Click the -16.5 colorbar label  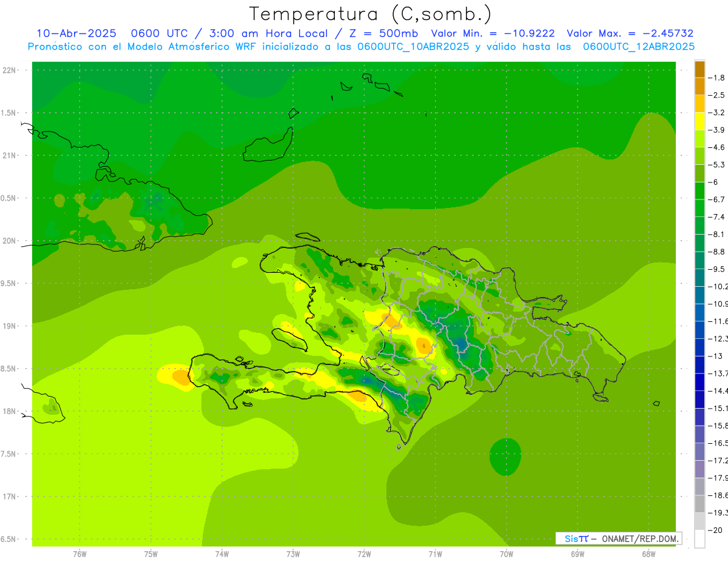[x=718, y=443]
